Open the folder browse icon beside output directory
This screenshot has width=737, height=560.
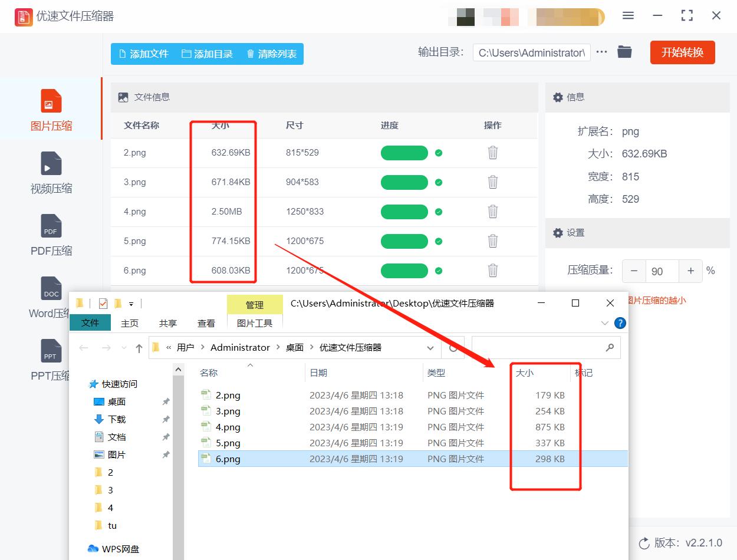[x=624, y=52]
